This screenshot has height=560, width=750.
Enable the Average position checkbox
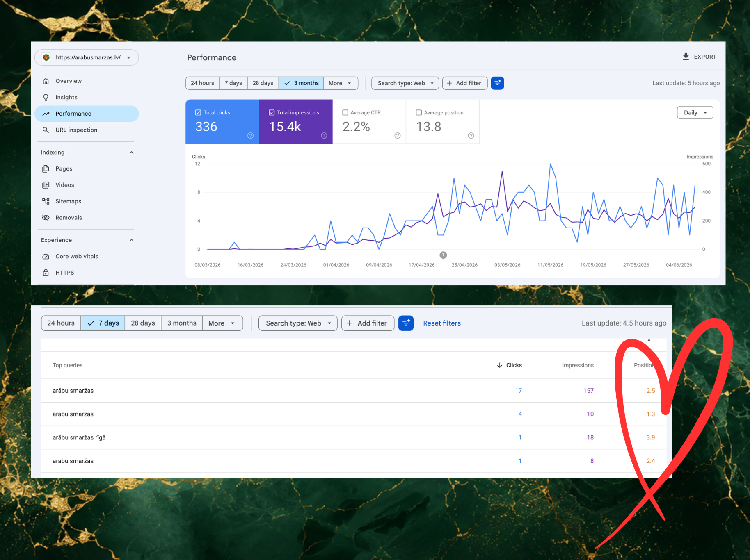coord(418,112)
